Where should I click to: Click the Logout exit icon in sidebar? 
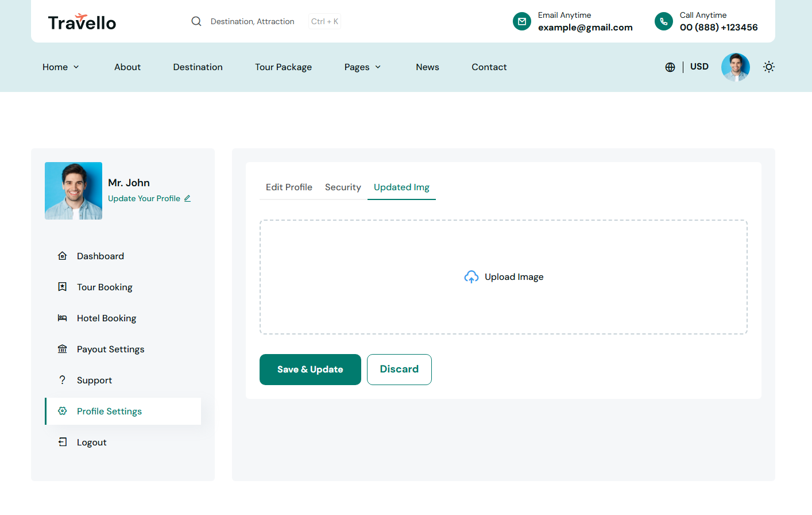tap(63, 442)
